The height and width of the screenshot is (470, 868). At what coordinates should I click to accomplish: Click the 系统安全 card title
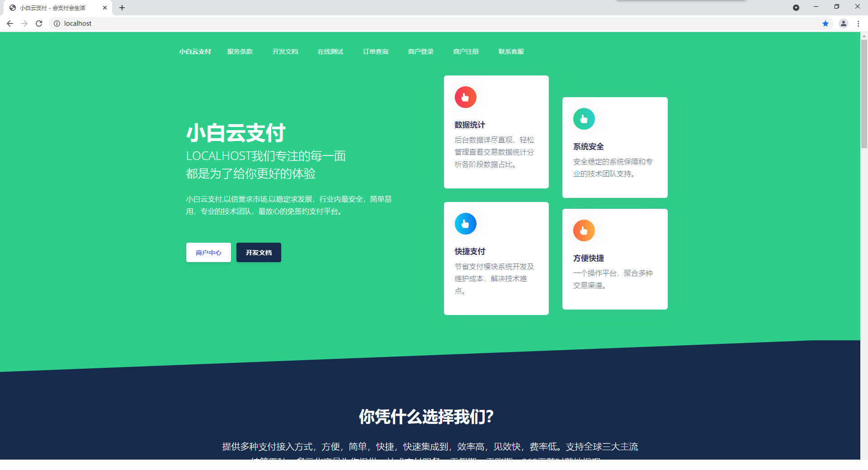click(x=588, y=146)
